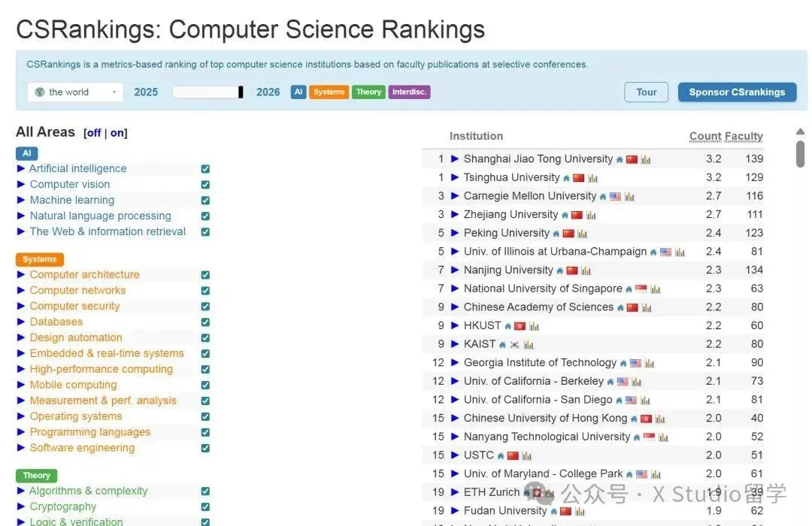Screen dimensions: 812x526
Task: Sort by the Count column header
Action: click(705, 136)
